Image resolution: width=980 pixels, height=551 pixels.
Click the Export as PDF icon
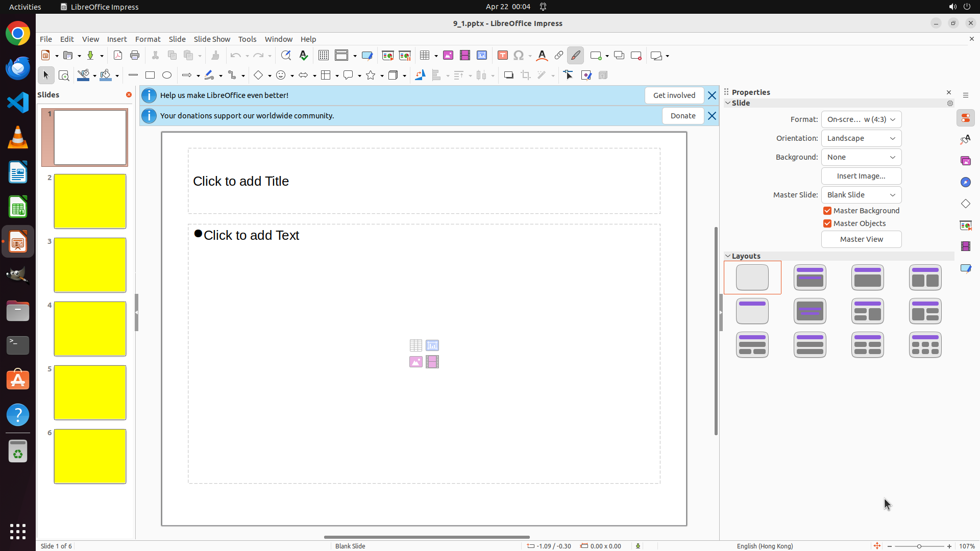pos(118,56)
